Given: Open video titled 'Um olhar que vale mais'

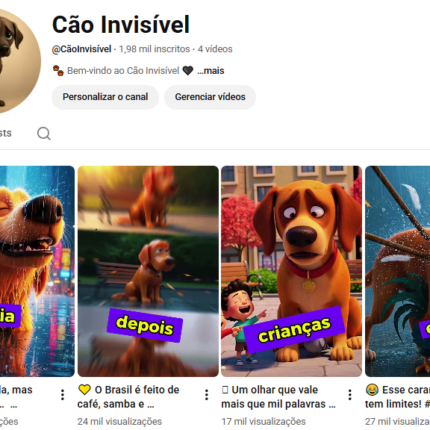Looking at the screenshot, I should [x=278, y=397].
